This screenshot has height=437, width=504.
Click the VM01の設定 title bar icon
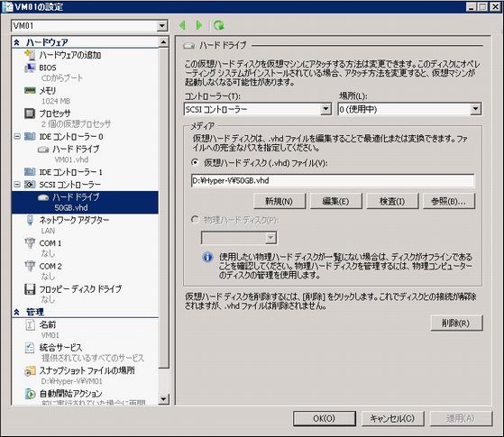[x=7, y=6]
